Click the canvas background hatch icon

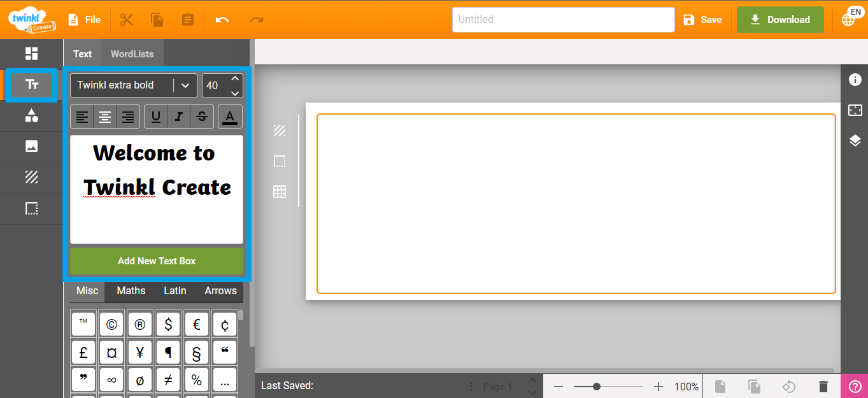[x=280, y=131]
